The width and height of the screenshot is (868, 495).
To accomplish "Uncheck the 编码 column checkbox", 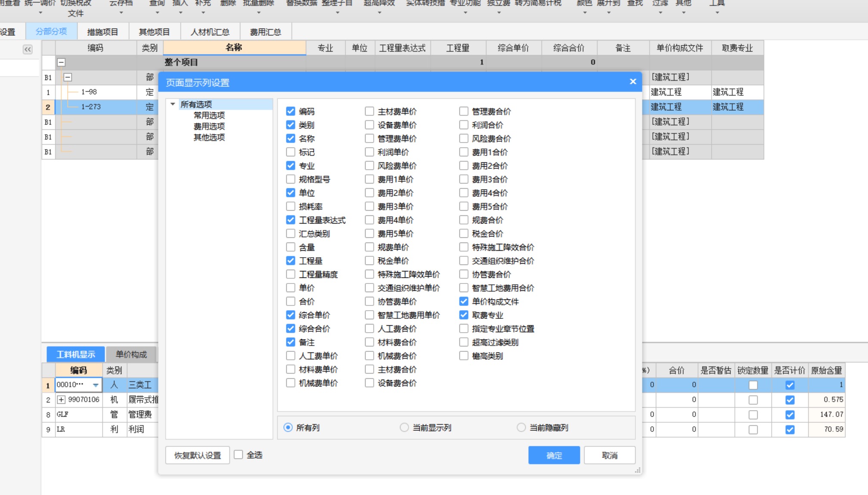I will 291,112.
